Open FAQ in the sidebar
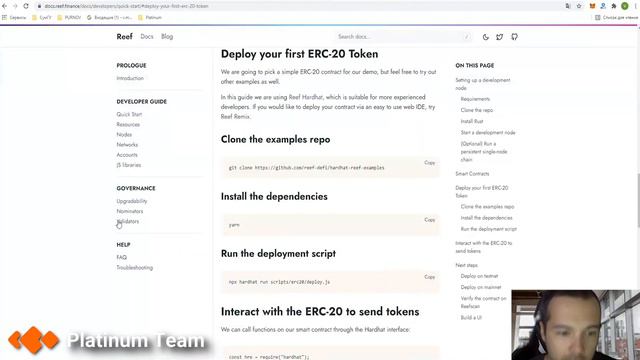Viewport: 640px width, 360px height. point(122,258)
